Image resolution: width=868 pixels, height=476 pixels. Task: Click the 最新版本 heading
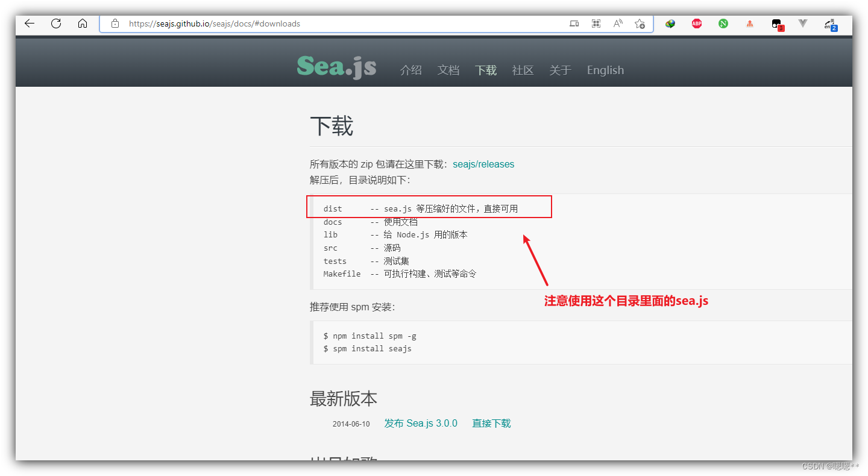344,398
